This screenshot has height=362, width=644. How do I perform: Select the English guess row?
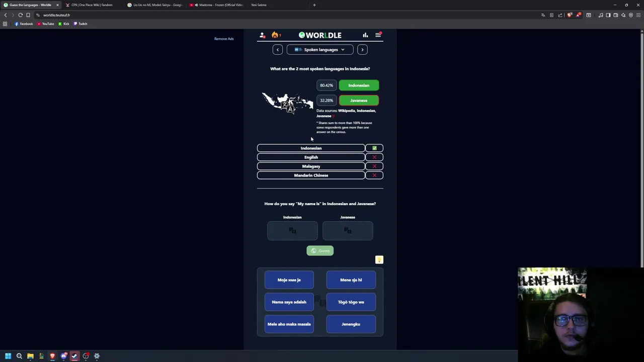(x=311, y=157)
